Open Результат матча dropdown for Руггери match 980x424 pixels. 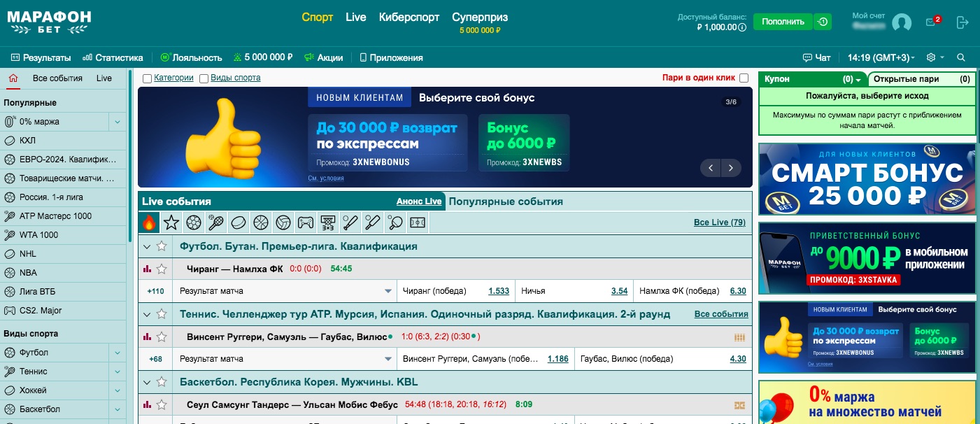click(x=286, y=359)
